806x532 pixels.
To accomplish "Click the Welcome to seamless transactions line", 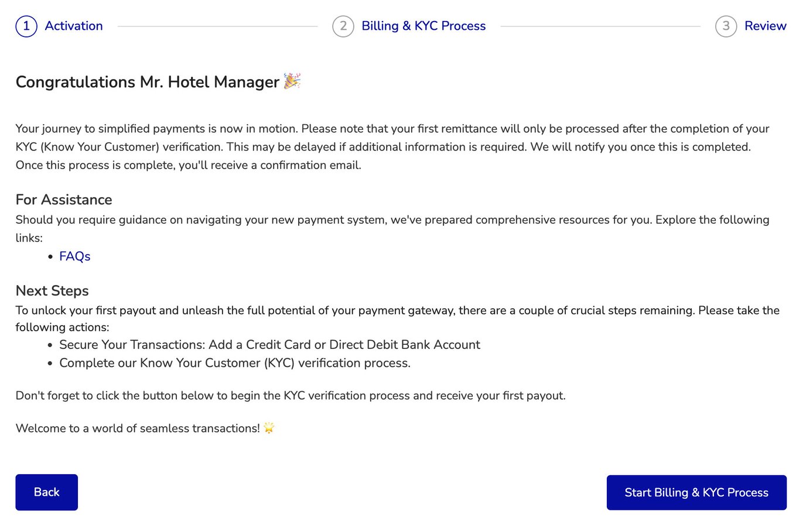I will pos(138,428).
